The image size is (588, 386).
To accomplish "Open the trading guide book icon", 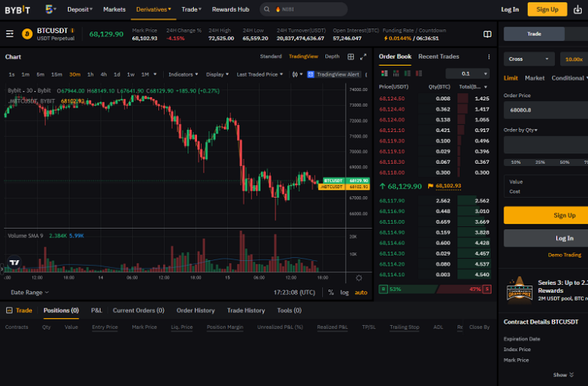I will [x=487, y=35].
